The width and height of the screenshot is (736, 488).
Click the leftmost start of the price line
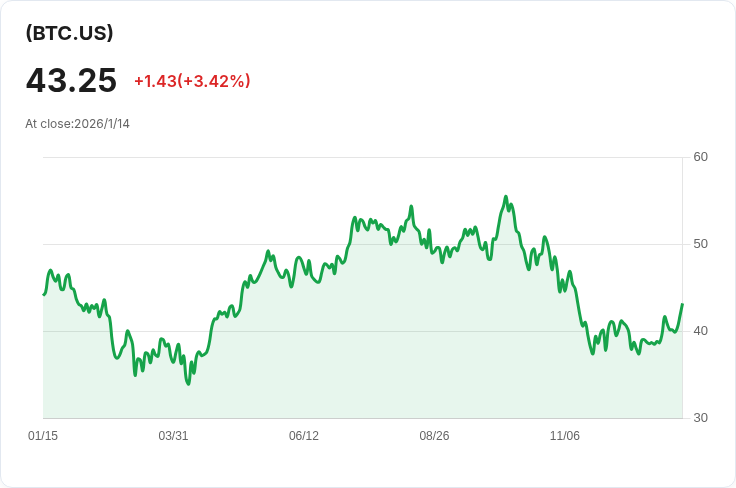[44, 294]
